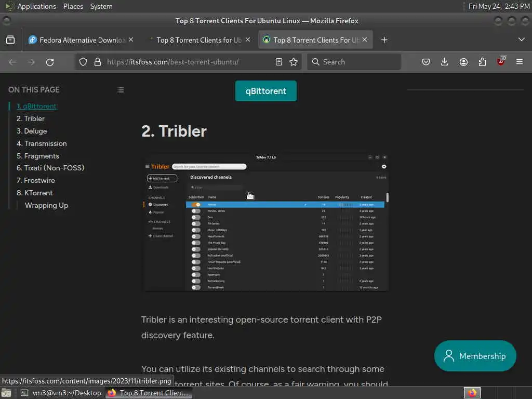
Task: Click the site security padlock icon
Action: coord(98,62)
